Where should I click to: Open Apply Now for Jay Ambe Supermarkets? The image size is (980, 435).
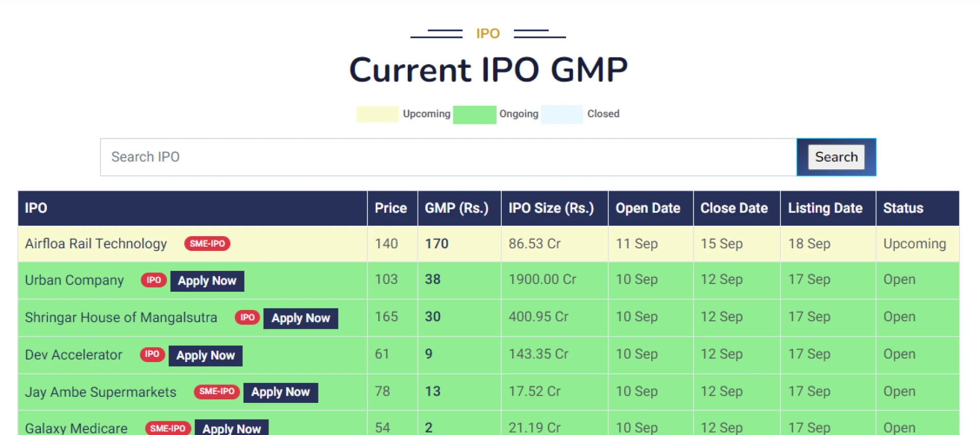pos(280,392)
